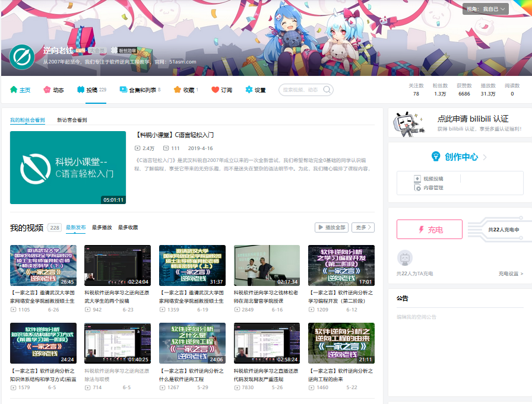Open 设置 via the gear icon
This screenshot has height=404, width=532.
pyautogui.click(x=249, y=90)
